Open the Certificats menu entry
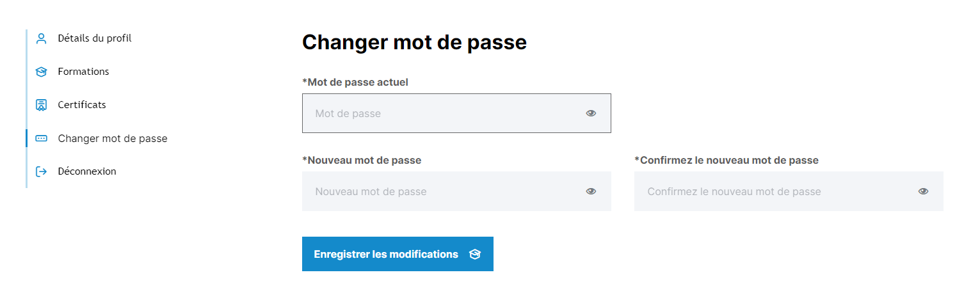Viewport: 980px width, 300px height. click(x=82, y=105)
